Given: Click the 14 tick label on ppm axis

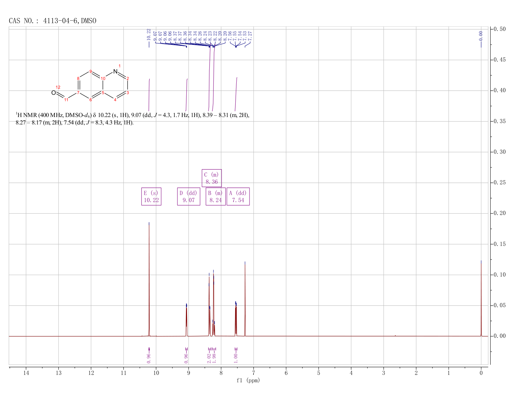Looking at the screenshot, I should tap(26, 373).
